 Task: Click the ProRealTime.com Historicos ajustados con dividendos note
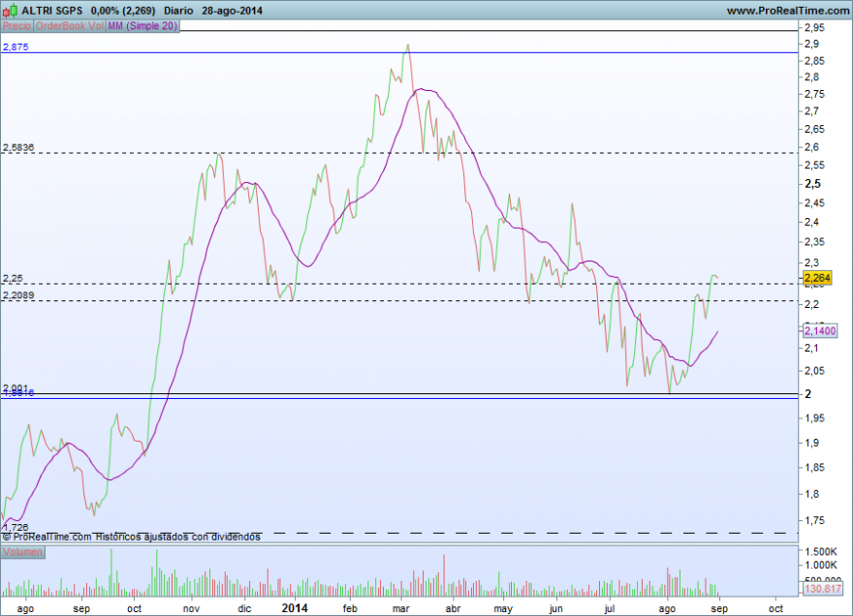point(131,537)
